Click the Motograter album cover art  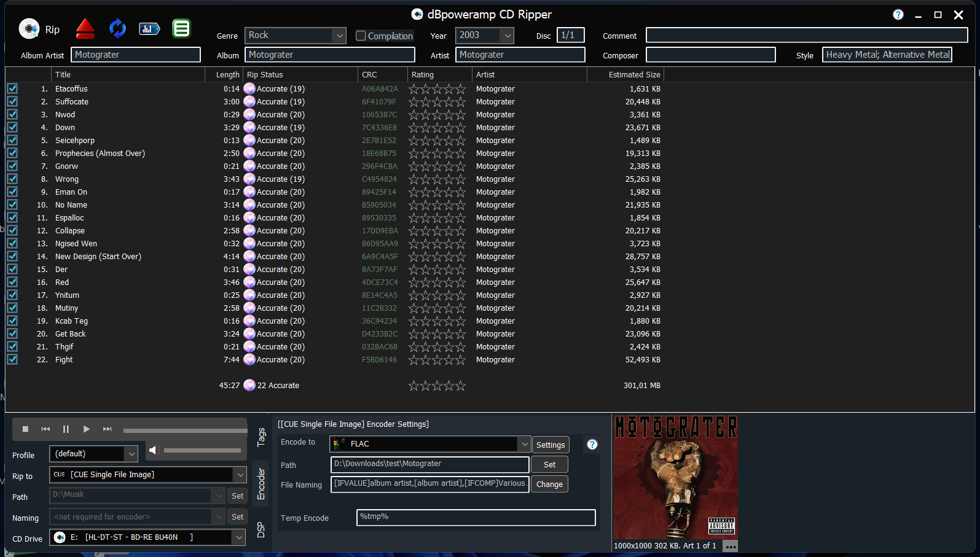click(675, 477)
